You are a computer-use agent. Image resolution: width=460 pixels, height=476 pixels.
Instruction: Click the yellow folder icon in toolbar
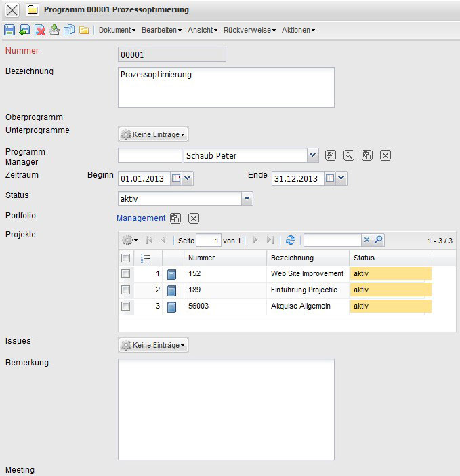coord(84,30)
